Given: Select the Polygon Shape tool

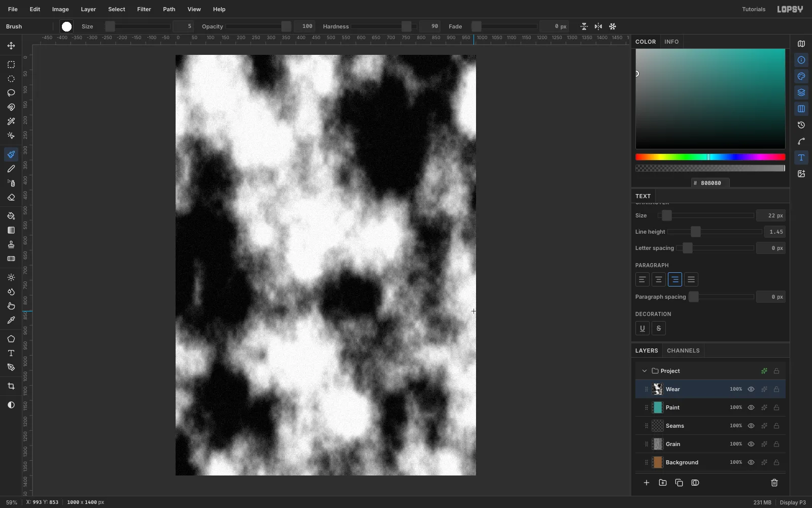Looking at the screenshot, I should 11,339.
